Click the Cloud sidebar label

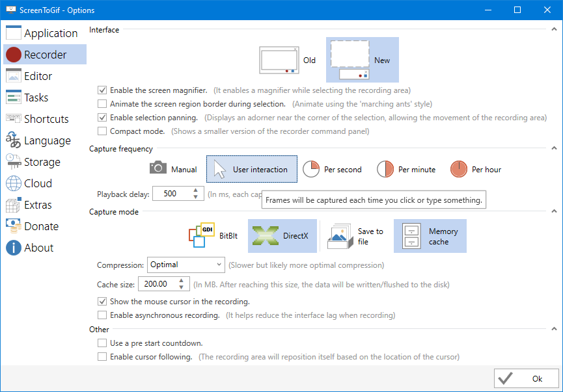[38, 183]
